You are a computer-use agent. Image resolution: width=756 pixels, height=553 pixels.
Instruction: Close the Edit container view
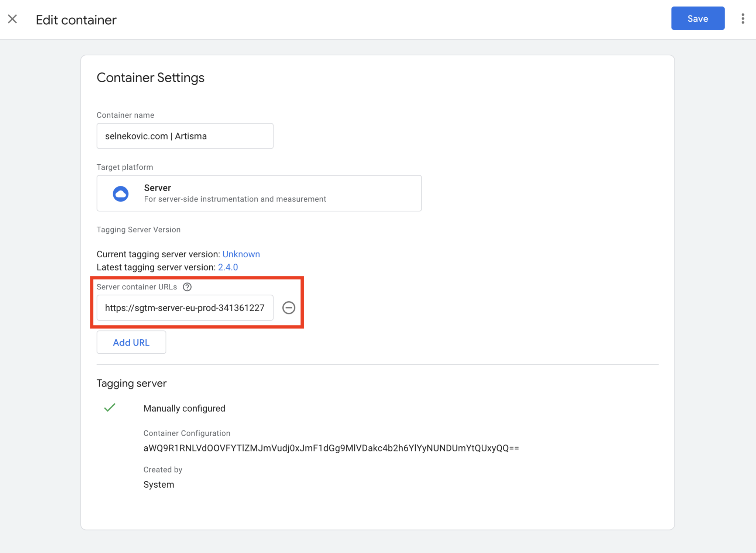pyautogui.click(x=13, y=18)
